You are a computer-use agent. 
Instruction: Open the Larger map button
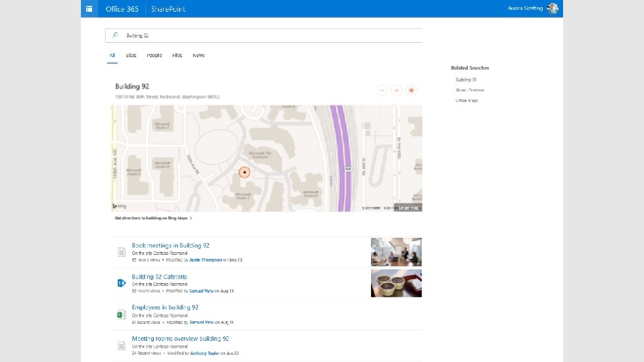tap(409, 208)
